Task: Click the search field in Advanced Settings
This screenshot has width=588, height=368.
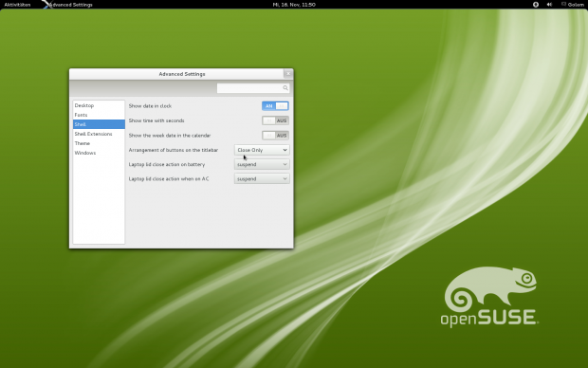Action: 253,88
